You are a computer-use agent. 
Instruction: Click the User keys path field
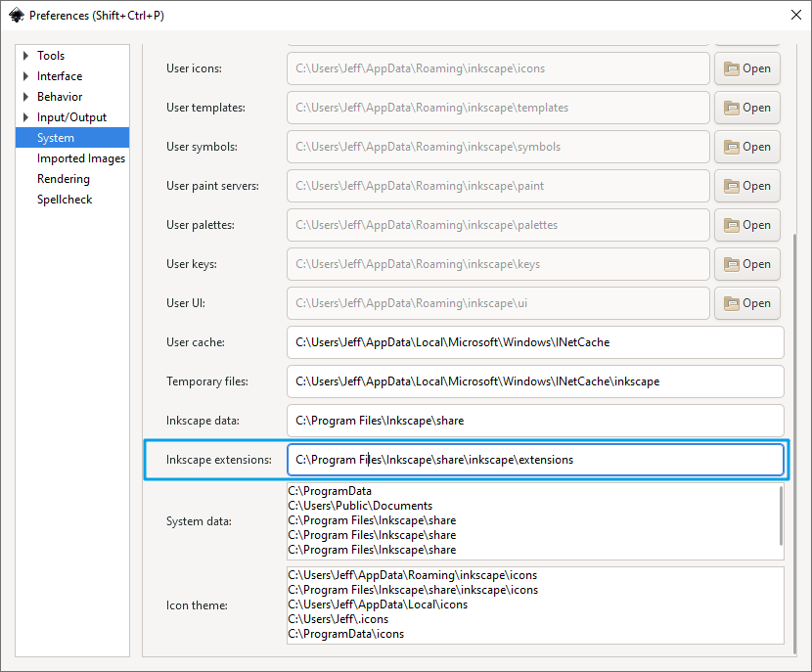[x=498, y=264]
